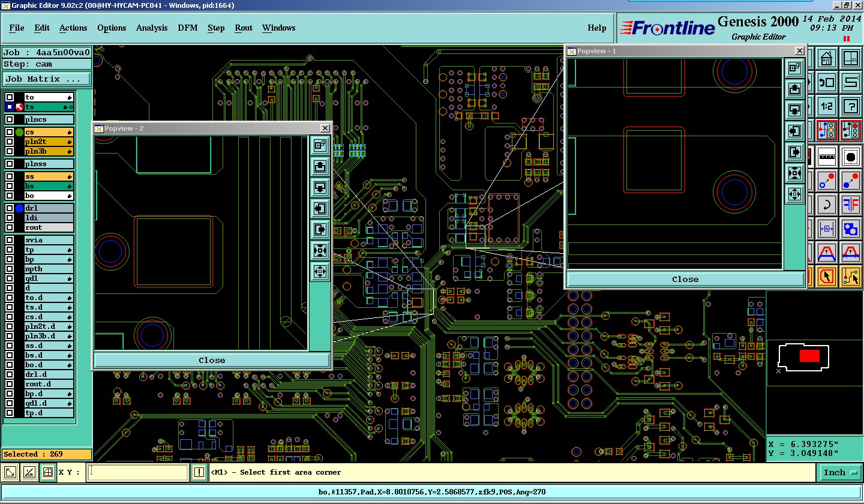Open the Job Matrix selector
Image resolution: width=864 pixels, height=504 pixels.
[x=47, y=79]
